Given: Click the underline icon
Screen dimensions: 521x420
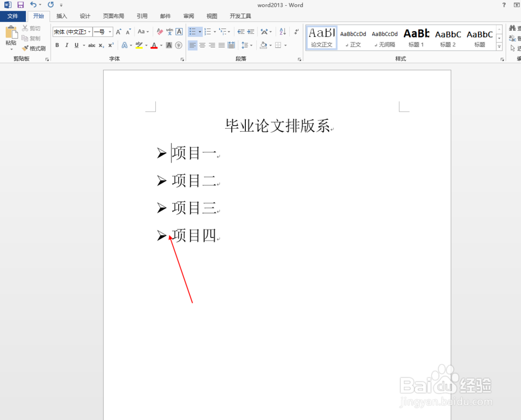Looking at the screenshot, I should tap(76, 45).
